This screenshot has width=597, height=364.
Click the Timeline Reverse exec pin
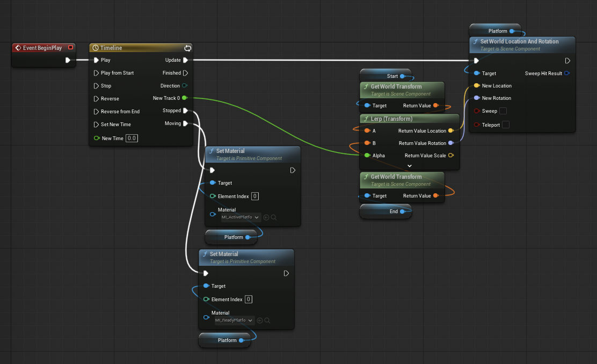(x=96, y=99)
